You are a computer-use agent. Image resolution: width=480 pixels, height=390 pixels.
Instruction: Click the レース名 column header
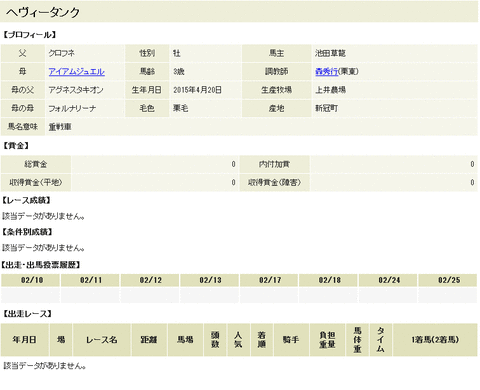point(102,340)
